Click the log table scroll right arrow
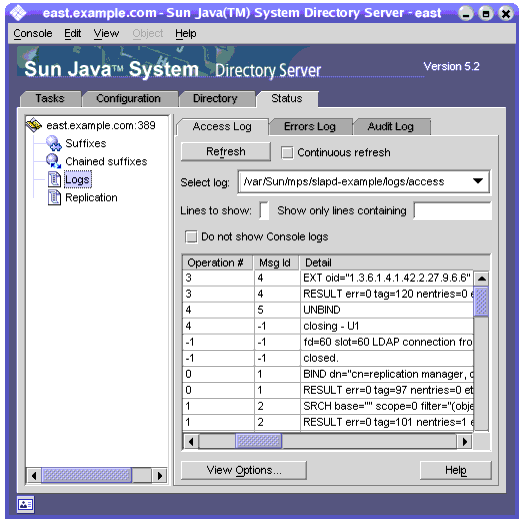This screenshot has width=520, height=521. point(464,442)
